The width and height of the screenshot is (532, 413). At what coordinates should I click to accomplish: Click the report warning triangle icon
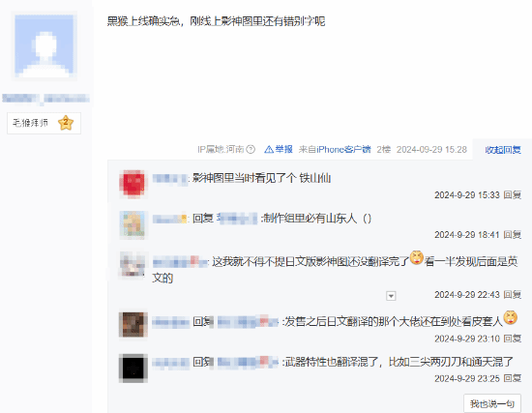(x=269, y=149)
